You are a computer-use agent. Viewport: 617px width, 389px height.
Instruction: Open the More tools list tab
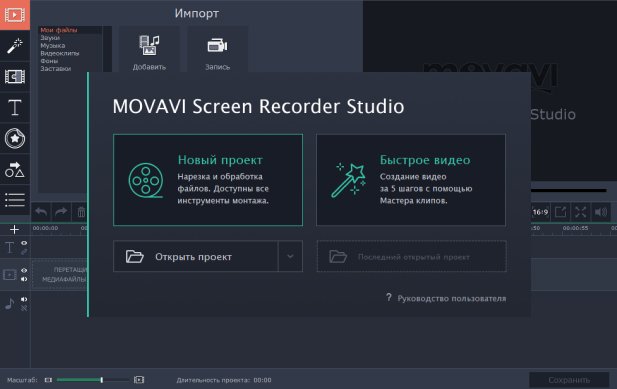click(15, 199)
